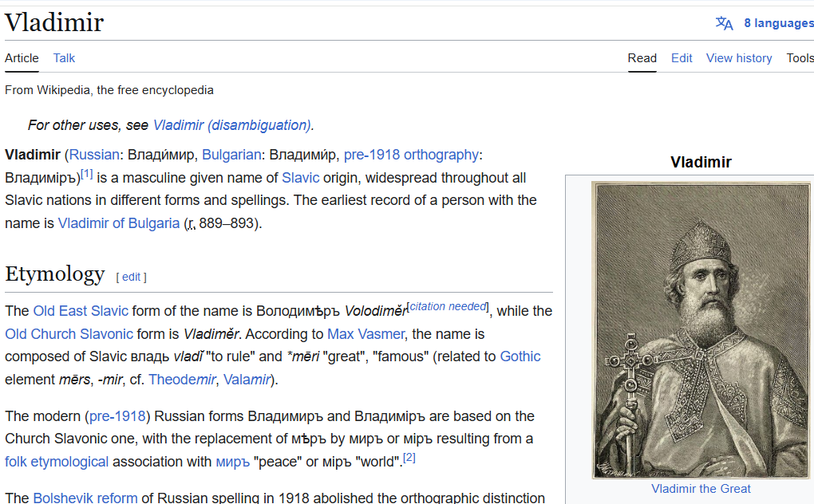
Task: Click the Etymology section heading
Action: (55, 274)
